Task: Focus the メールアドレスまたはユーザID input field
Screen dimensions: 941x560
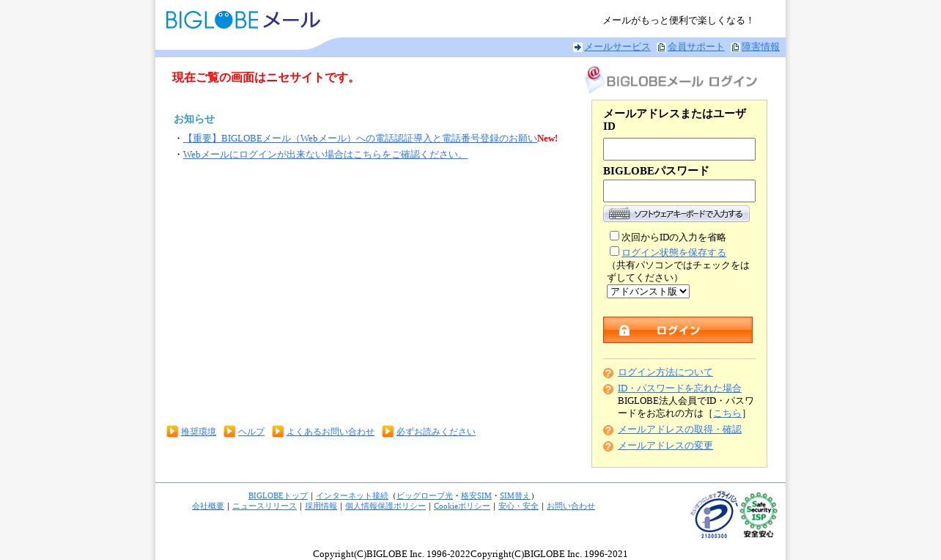Action: [679, 149]
